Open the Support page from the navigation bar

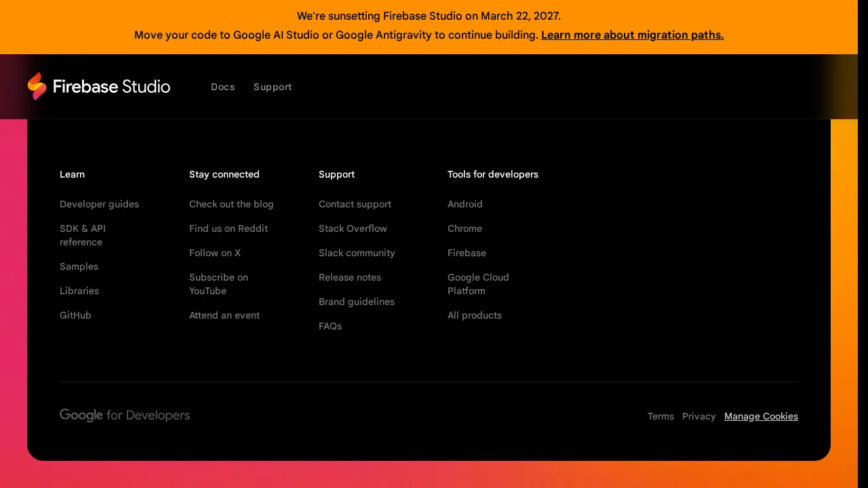coord(273,87)
